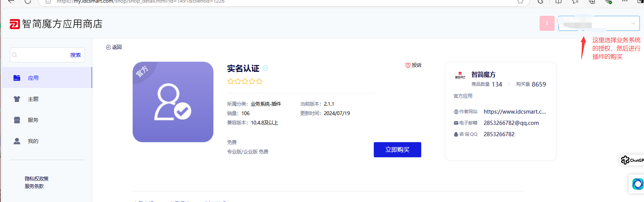Click the browser more options ellipsis

coord(625,2)
